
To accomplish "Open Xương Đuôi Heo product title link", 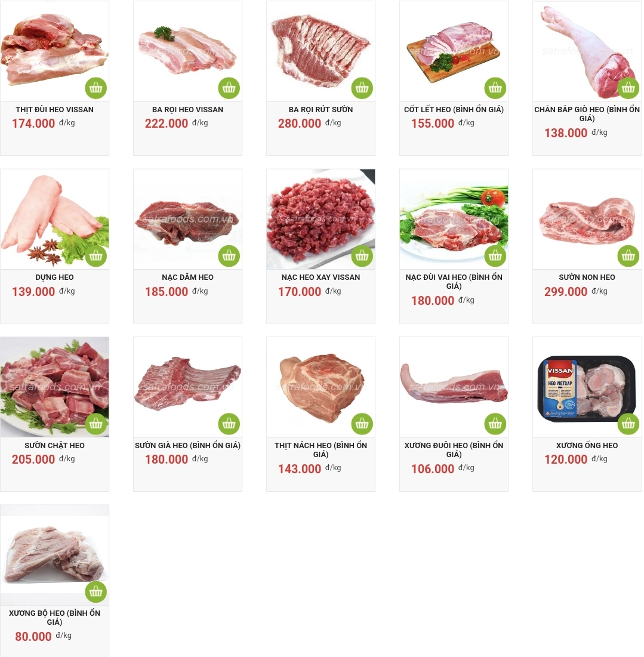I will pyautogui.click(x=454, y=449).
